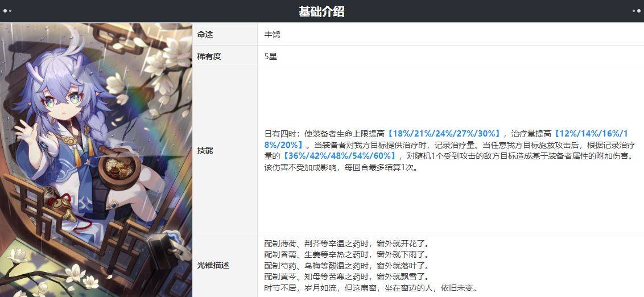Click the 基础介绍 header title
This screenshot has width=644, height=297.
pyautogui.click(x=321, y=11)
